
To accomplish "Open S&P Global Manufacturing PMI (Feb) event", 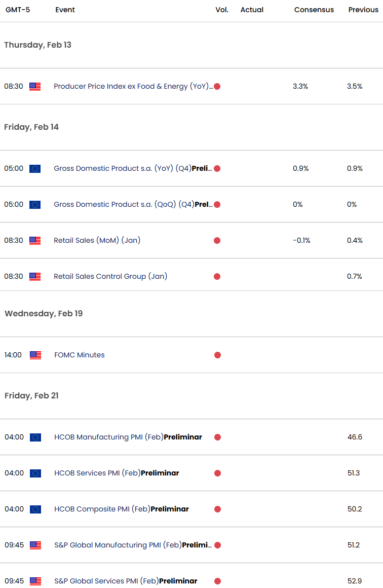I will pyautogui.click(x=133, y=545).
